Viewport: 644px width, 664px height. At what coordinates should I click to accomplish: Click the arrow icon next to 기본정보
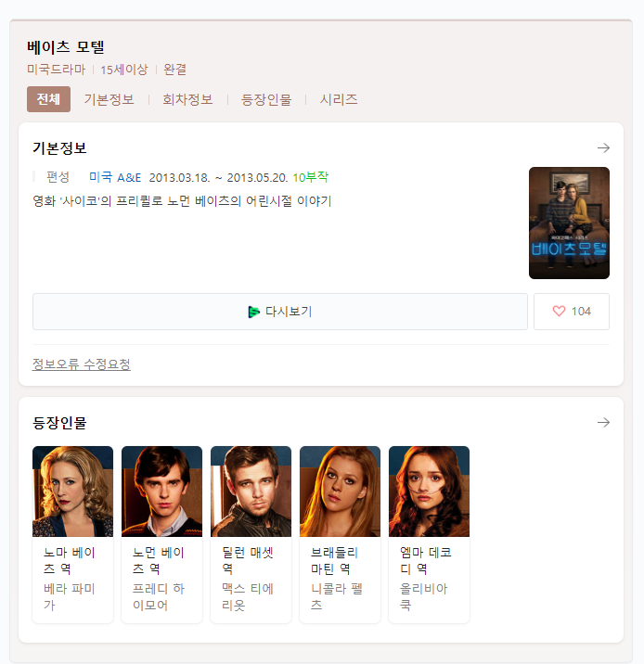coord(603,148)
